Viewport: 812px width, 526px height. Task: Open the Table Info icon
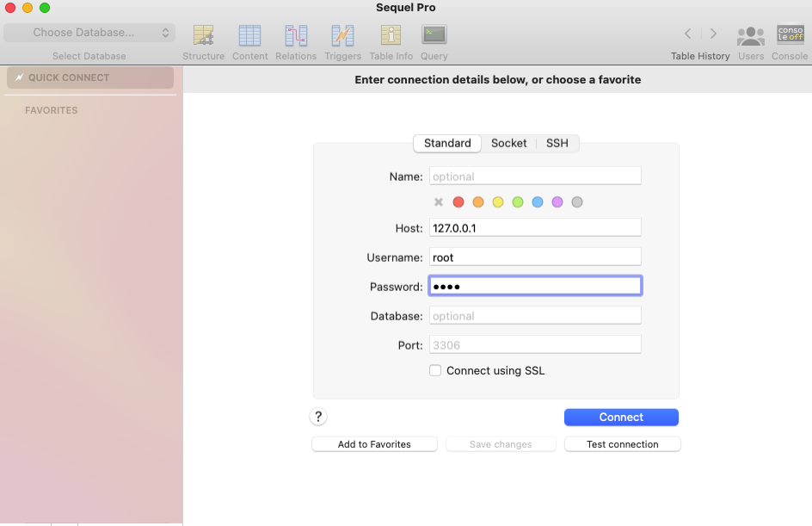(x=391, y=36)
